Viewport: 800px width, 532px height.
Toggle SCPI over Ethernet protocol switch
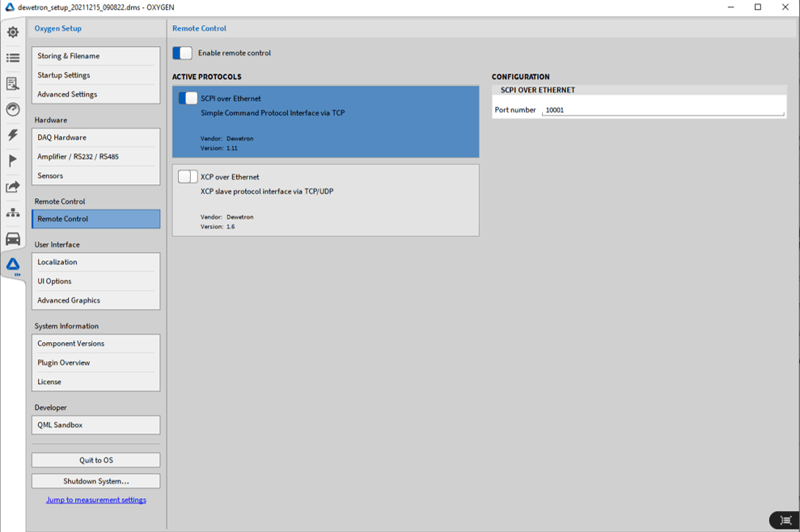(x=188, y=99)
